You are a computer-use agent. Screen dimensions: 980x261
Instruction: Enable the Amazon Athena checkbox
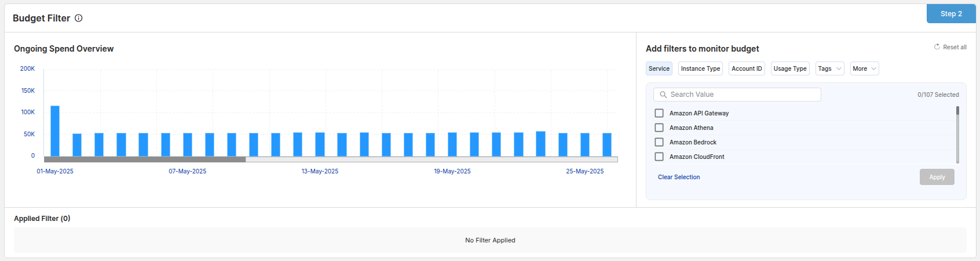click(x=659, y=128)
